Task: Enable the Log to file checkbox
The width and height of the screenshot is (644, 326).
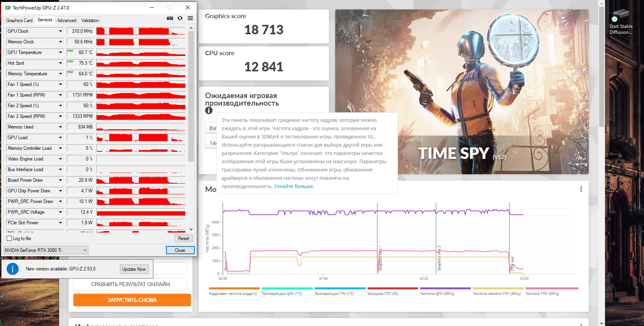Action: click(9, 238)
